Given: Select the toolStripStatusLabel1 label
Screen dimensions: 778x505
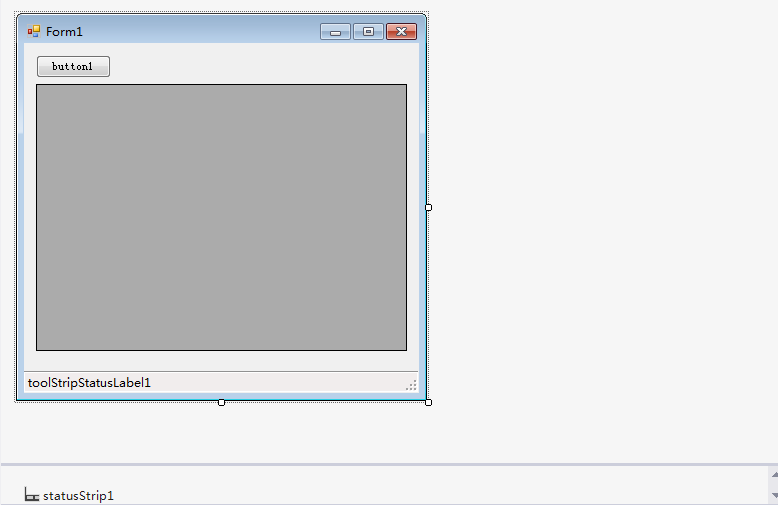Looking at the screenshot, I should point(89,382).
